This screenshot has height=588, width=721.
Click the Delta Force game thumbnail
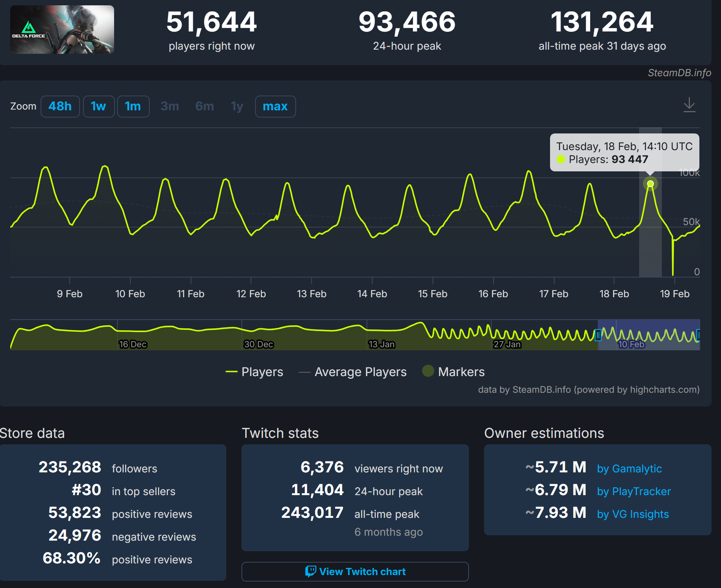coord(62,30)
